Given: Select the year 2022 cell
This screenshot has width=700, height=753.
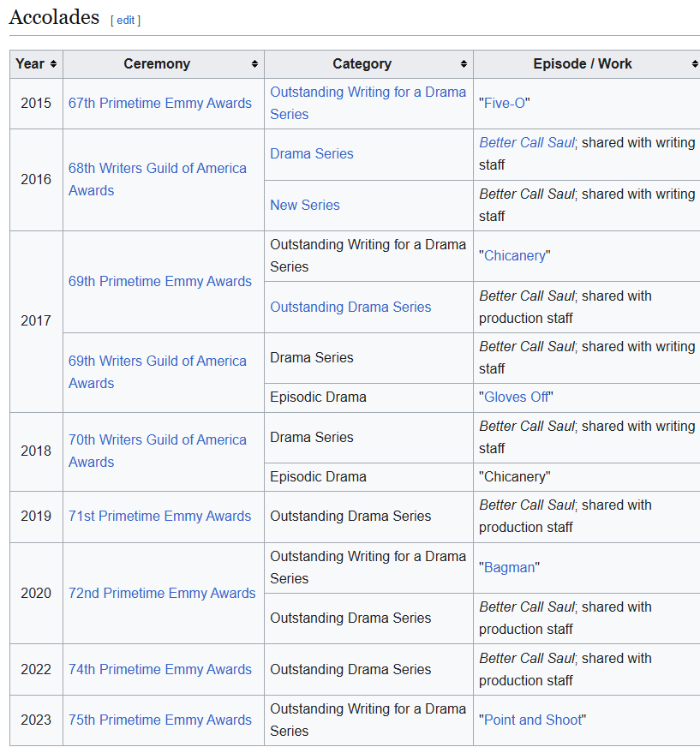Looking at the screenshot, I should pyautogui.click(x=36, y=669).
